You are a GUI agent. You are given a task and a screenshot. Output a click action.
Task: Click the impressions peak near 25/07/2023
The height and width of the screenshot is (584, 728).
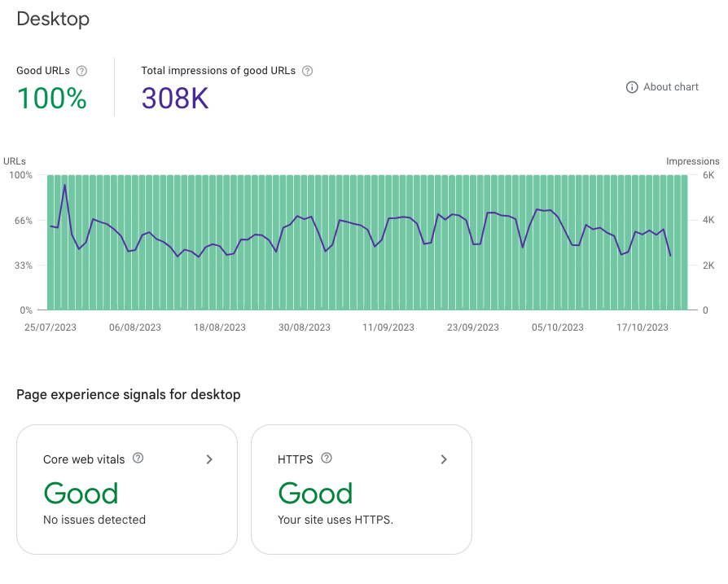64,185
